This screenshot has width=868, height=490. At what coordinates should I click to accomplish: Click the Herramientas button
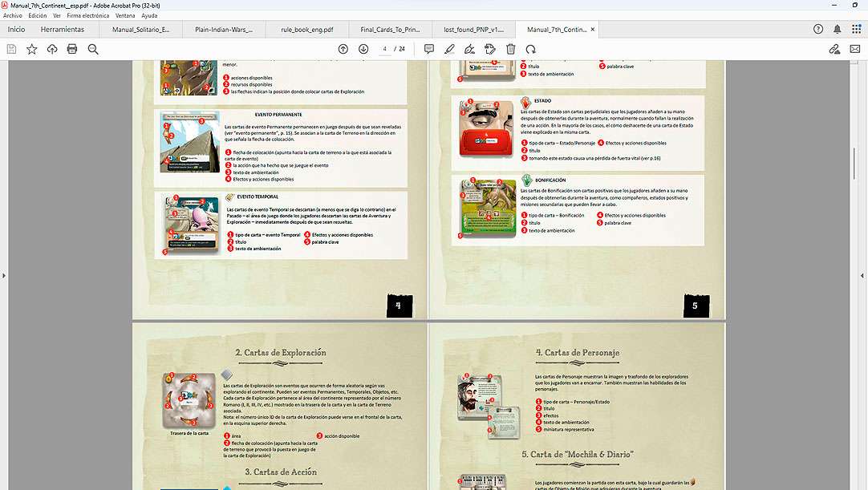point(62,30)
